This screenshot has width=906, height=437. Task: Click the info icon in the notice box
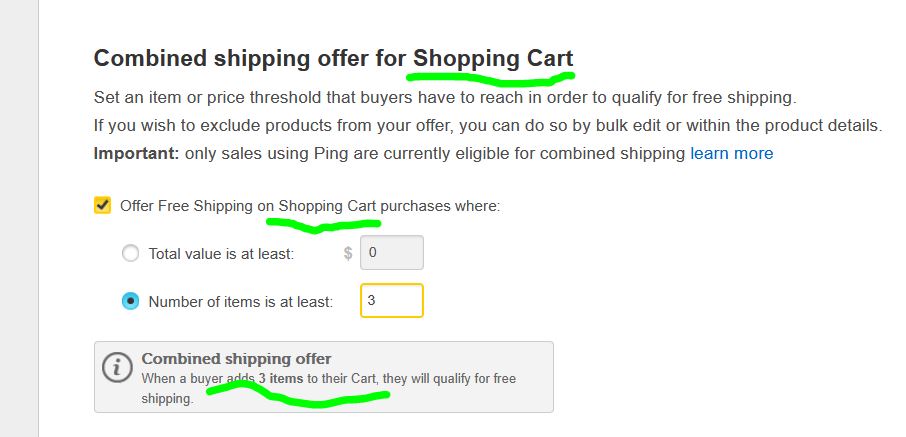click(x=117, y=368)
